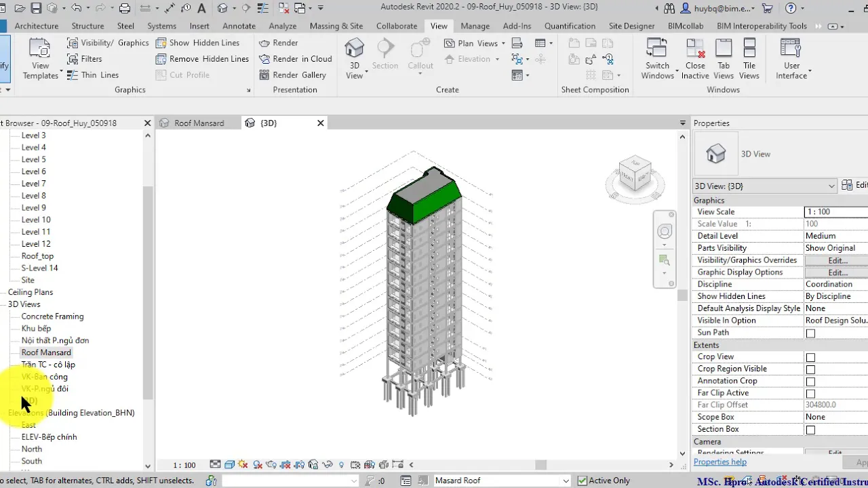Click Remove Hidden Lines tool
This screenshot has width=868, height=488.
(202, 59)
